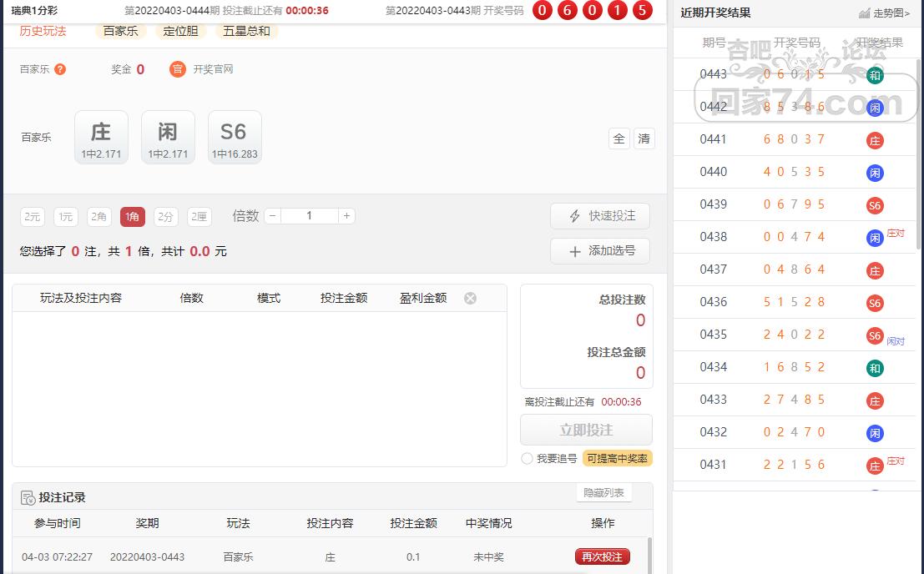
Task: Click the 添加选号 add selection button
Action: [x=600, y=251]
